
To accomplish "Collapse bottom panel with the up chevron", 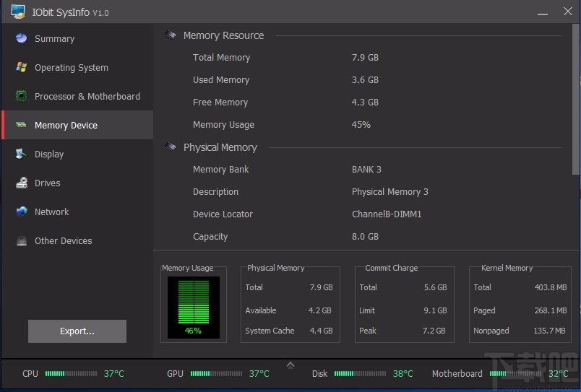I will [x=290, y=365].
